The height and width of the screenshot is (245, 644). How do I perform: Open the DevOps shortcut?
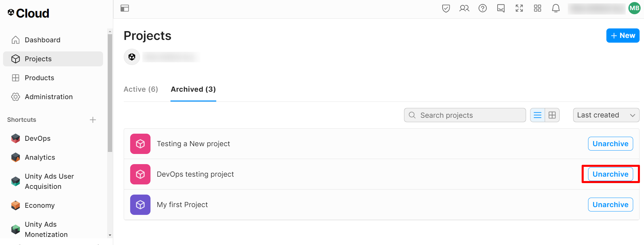tap(37, 138)
